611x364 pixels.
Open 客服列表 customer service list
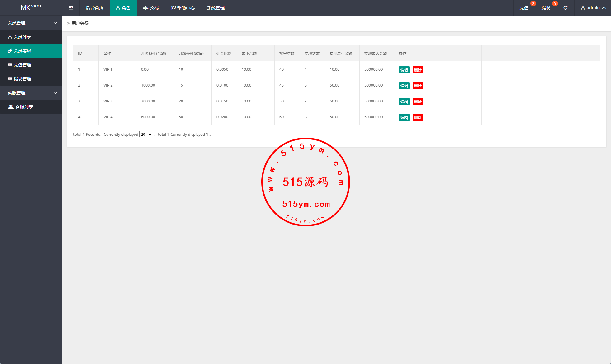pyautogui.click(x=24, y=107)
